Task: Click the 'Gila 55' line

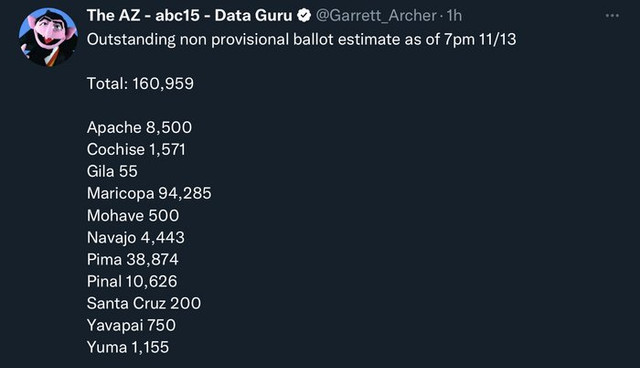Action: pyautogui.click(x=112, y=171)
